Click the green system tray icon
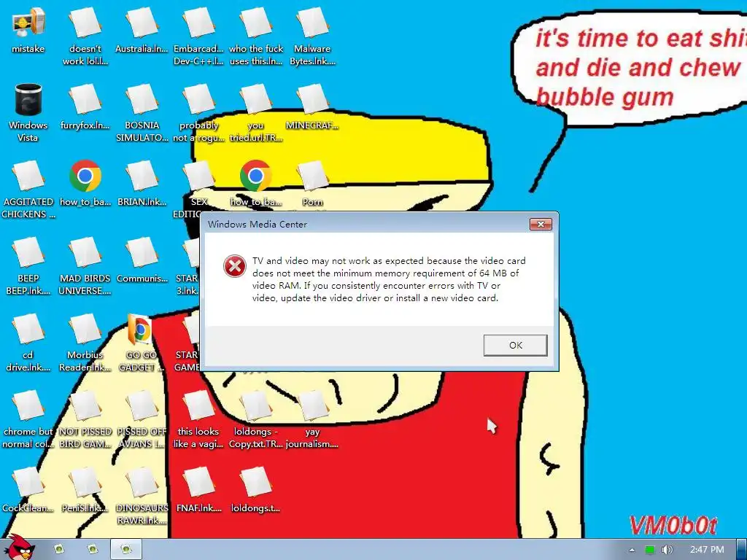 click(649, 550)
